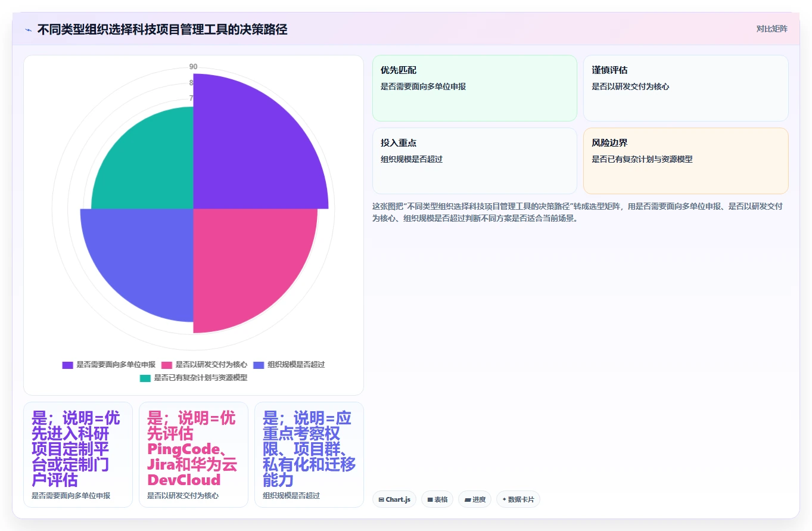812x531 pixels.
Task: Select the 数据卡片 tag
Action: click(x=518, y=499)
